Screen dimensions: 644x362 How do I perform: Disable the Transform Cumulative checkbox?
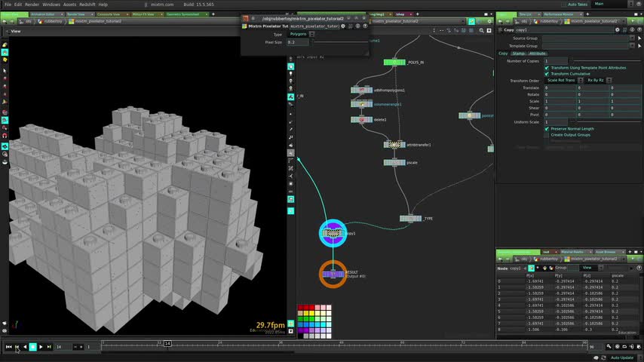pos(547,74)
